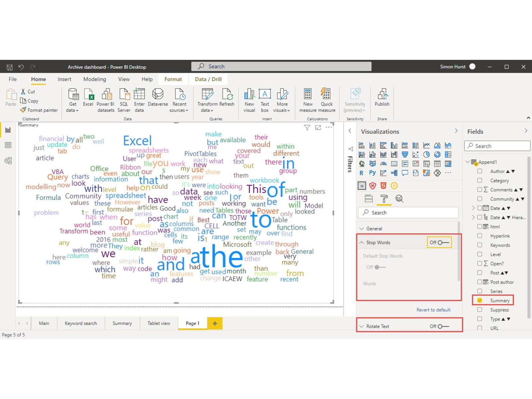
Task: Check the Keywords field checkbox
Action: click(479, 245)
